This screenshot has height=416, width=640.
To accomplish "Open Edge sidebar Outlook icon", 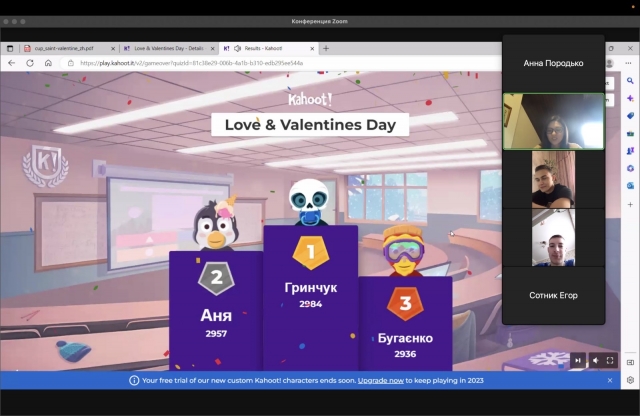I will (630, 186).
